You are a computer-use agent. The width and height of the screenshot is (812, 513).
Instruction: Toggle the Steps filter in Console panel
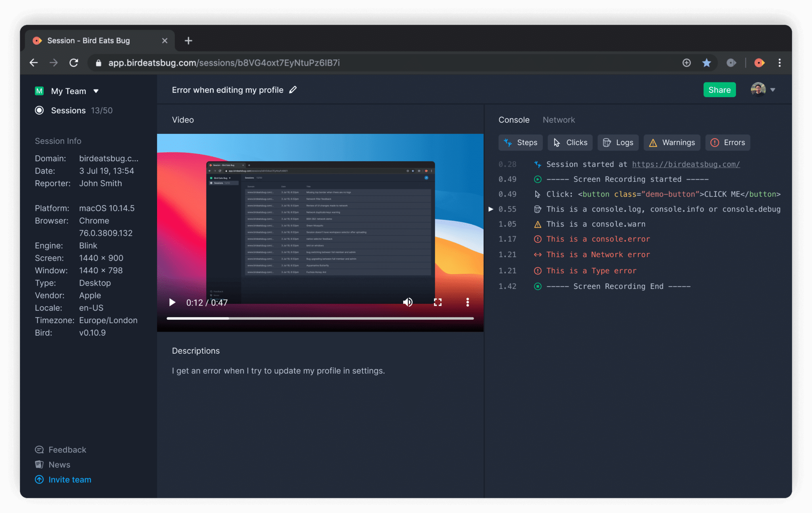tap(520, 142)
